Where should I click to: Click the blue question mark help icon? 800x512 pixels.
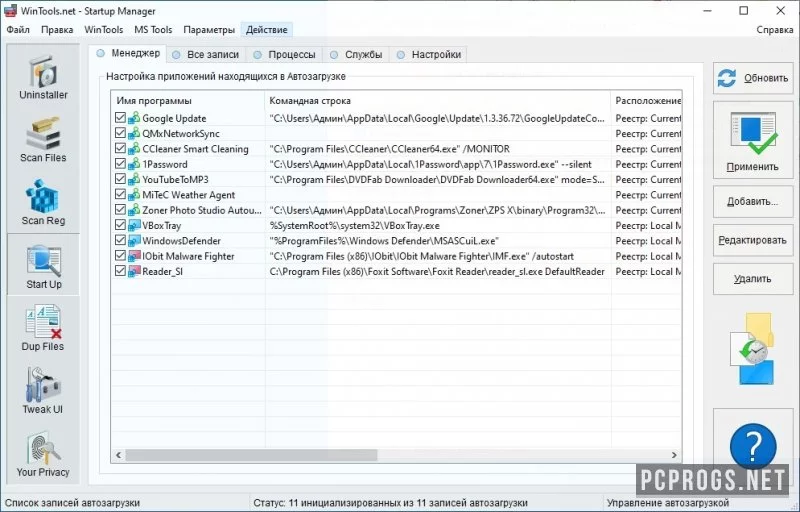pyautogui.click(x=753, y=446)
